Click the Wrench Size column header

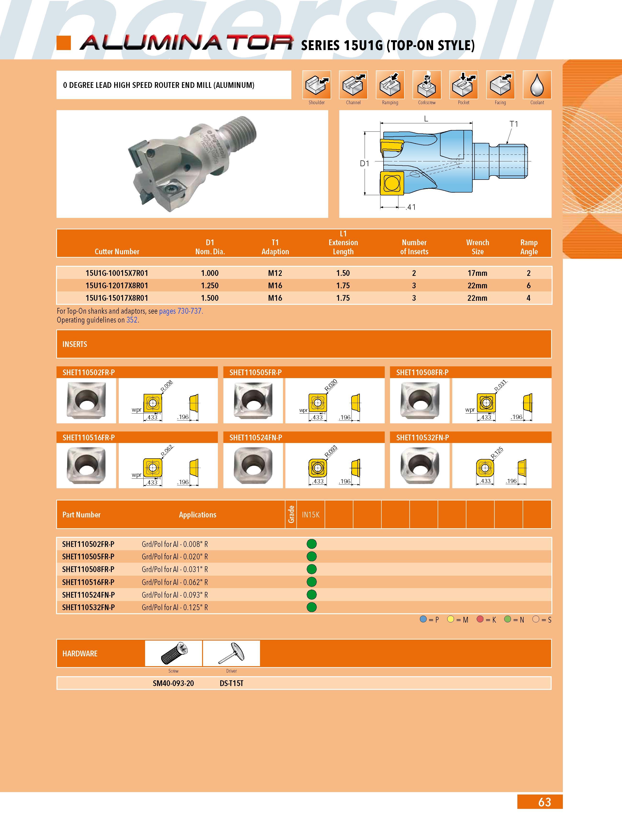(x=477, y=247)
